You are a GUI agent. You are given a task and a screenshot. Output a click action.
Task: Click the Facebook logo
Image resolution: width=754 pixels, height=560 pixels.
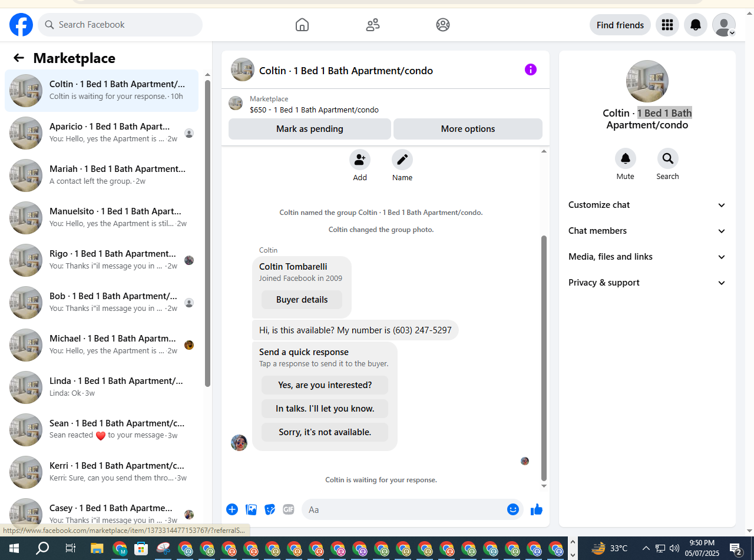21,25
